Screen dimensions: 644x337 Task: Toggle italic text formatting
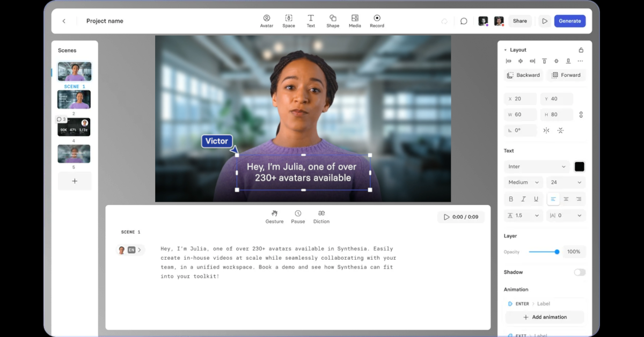click(x=523, y=199)
